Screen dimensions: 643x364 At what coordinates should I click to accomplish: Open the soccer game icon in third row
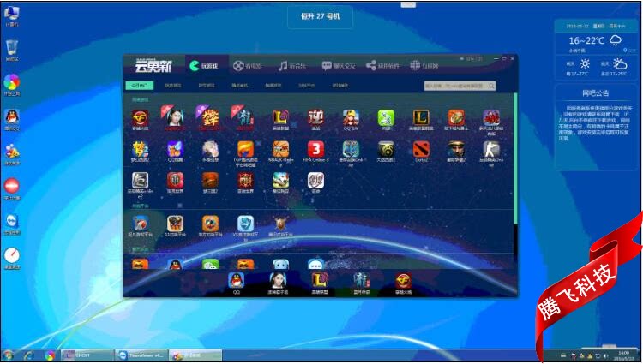(281, 182)
